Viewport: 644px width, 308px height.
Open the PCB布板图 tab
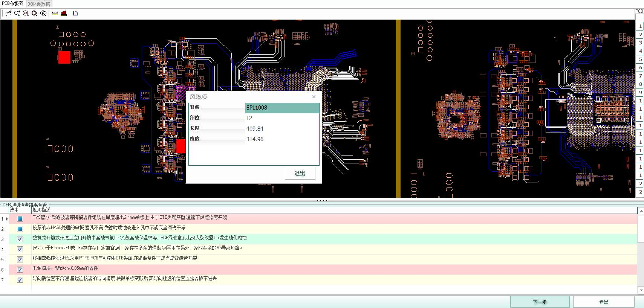[13, 3]
